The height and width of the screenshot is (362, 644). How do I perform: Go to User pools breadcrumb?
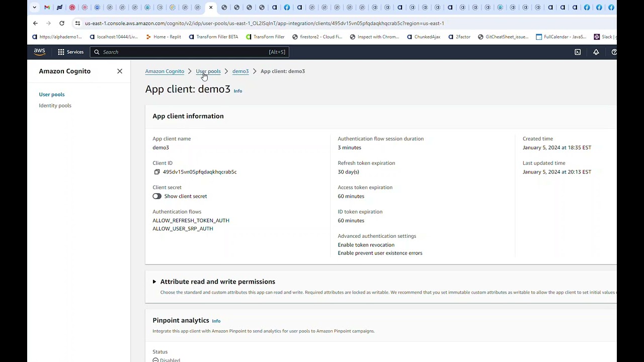click(208, 71)
